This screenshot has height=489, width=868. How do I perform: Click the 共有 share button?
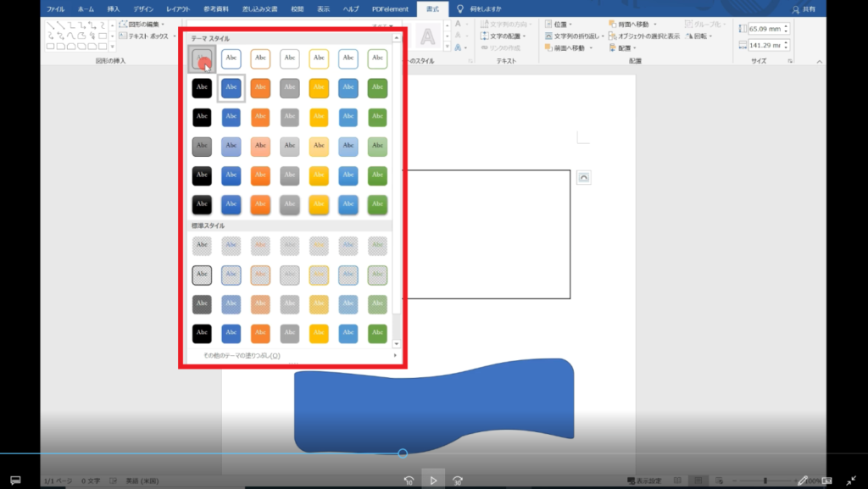point(806,8)
